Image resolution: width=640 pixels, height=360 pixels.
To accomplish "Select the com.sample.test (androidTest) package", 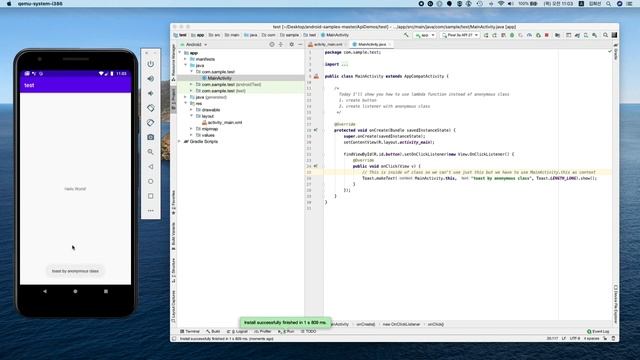I will click(x=229, y=84).
